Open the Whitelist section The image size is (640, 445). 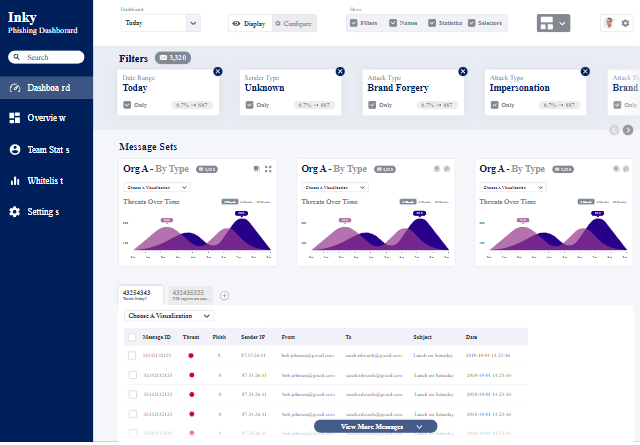click(x=47, y=180)
